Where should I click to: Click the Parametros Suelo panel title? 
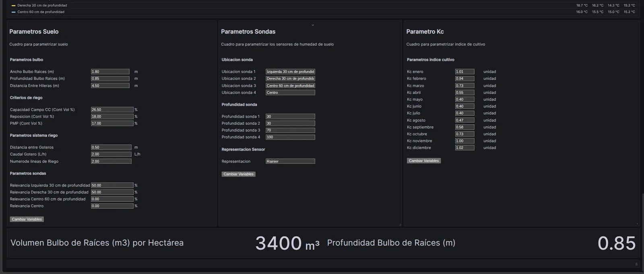(x=34, y=31)
